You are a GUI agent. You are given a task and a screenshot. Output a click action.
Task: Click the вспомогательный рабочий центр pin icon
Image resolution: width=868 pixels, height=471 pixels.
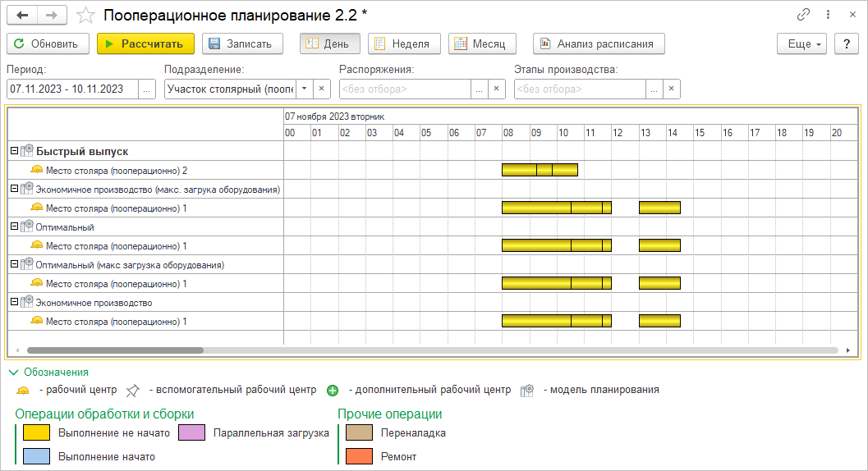pos(133,391)
